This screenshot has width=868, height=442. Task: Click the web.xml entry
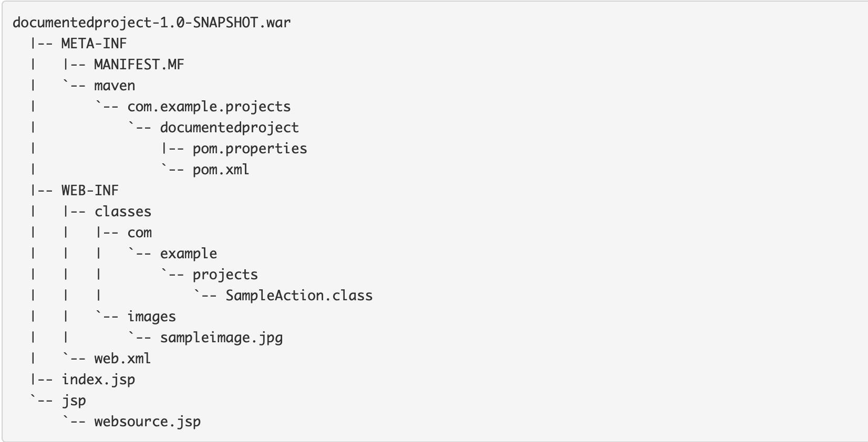pos(122,359)
